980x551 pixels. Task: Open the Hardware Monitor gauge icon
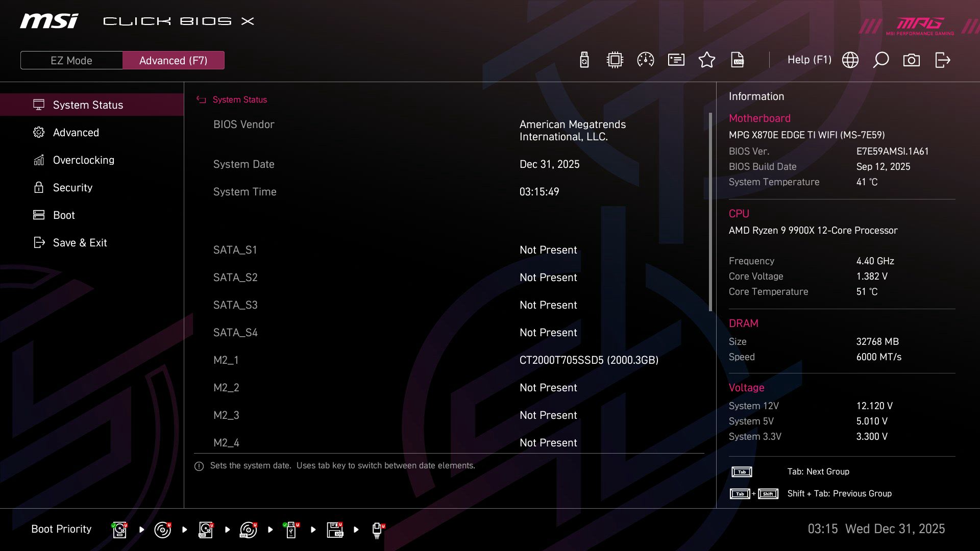tap(646, 60)
